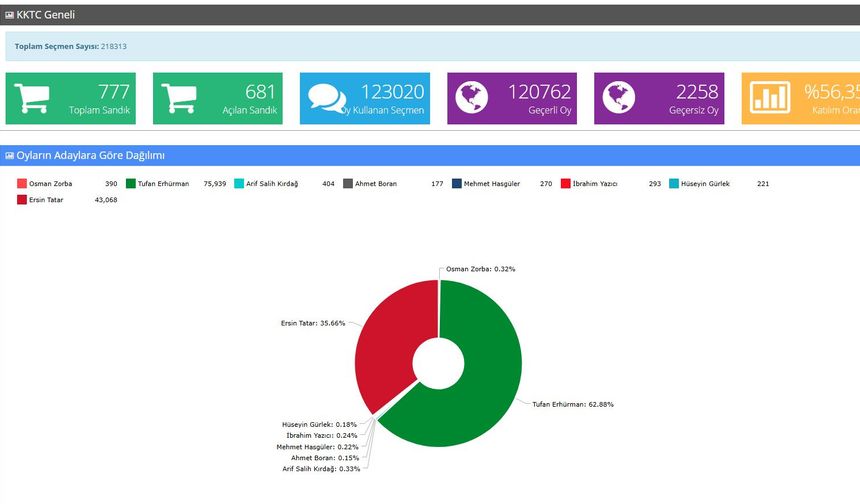The height and width of the screenshot is (504, 860).
Task: Click the globe icon on Geçersiz Oy card
Action: pyautogui.click(x=621, y=97)
